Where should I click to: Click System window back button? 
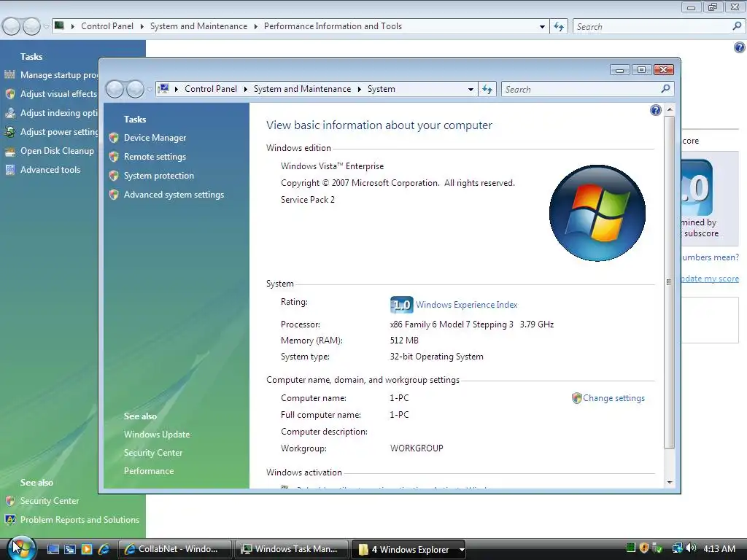[x=115, y=89]
